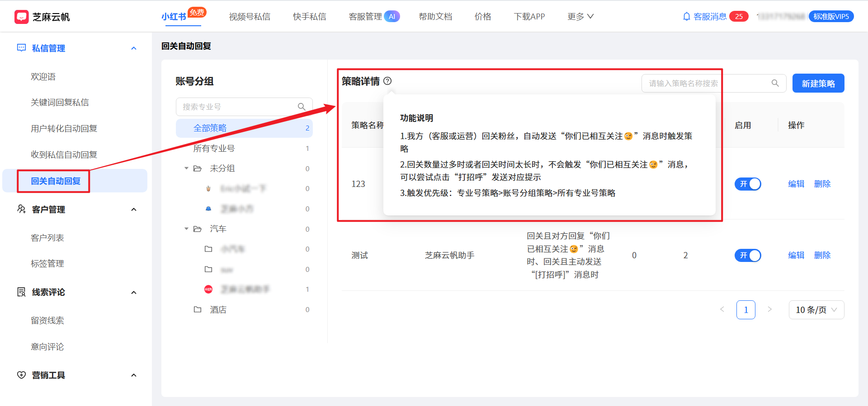Open the 更多 top menu dropdown

580,17
